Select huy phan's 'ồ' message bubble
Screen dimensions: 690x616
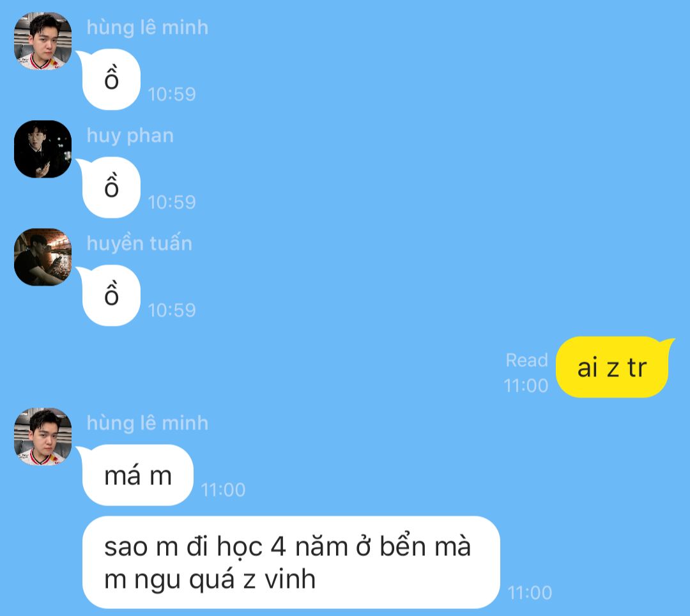tap(111, 188)
